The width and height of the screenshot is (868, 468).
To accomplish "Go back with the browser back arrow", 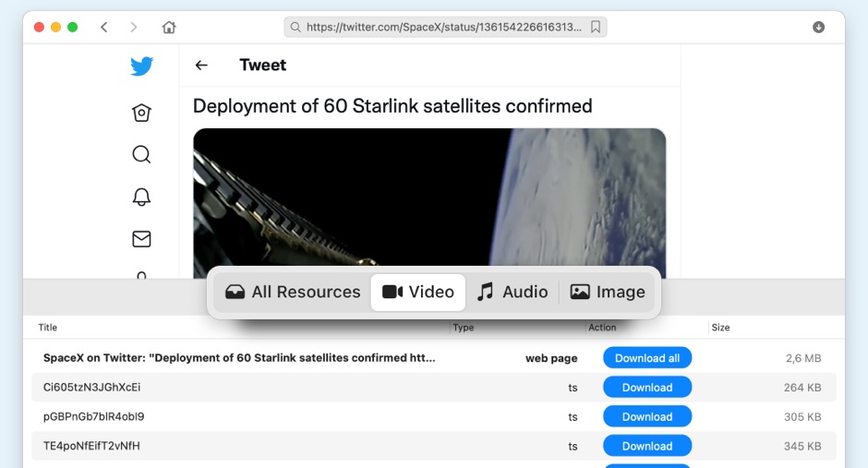I will click(104, 27).
